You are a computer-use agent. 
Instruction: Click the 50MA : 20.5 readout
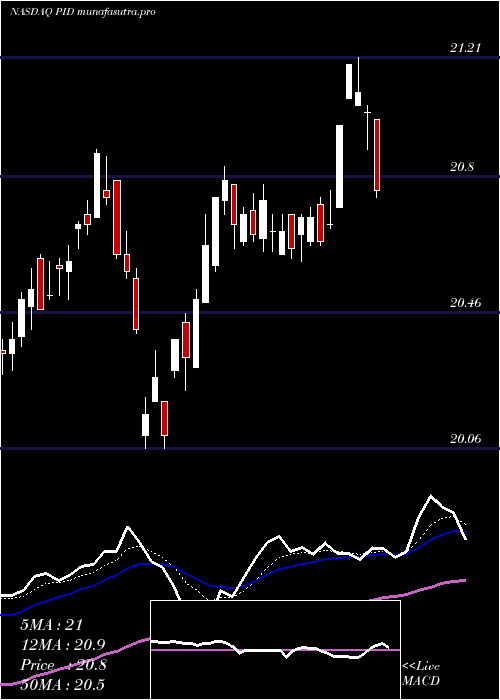tap(62, 684)
